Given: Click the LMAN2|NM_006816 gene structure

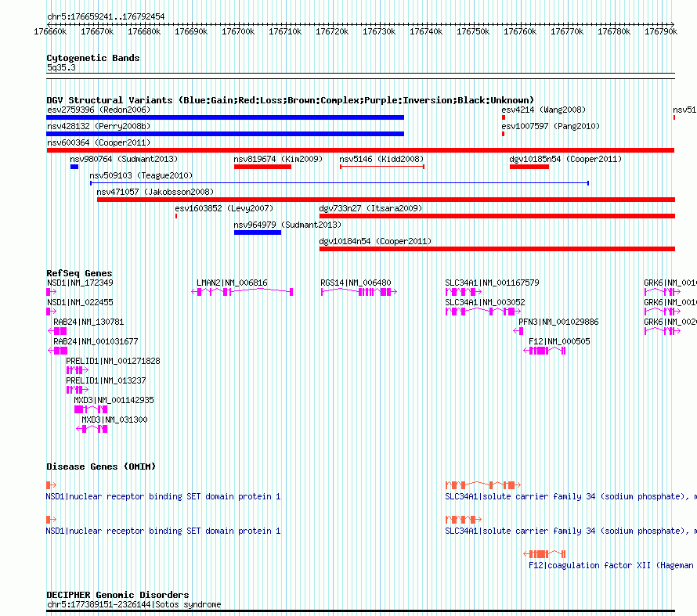Looking at the screenshot, I should click(242, 292).
